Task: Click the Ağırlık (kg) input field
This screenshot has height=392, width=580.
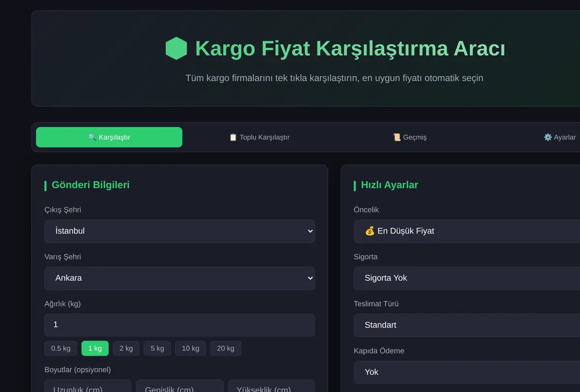Action: tap(180, 325)
